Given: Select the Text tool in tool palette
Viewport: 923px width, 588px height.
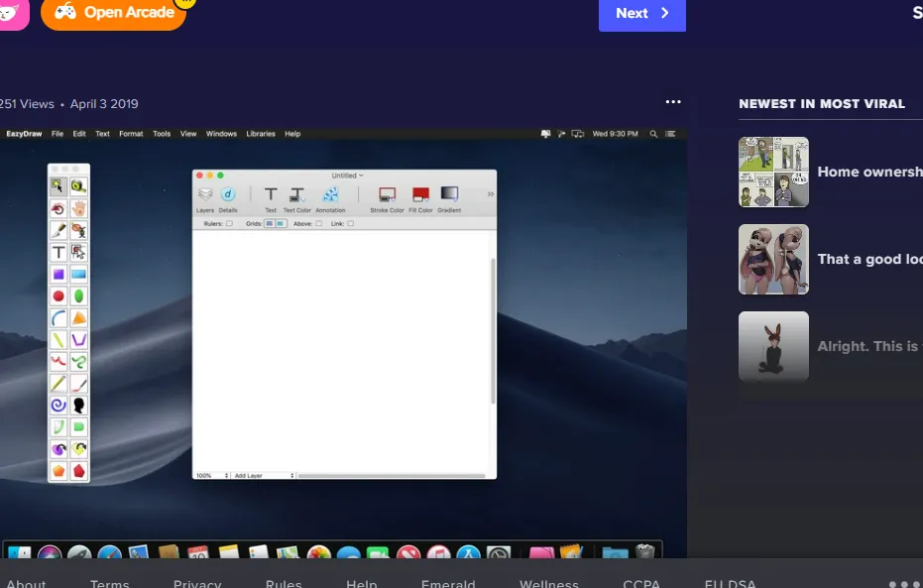Looking at the screenshot, I should tap(58, 253).
